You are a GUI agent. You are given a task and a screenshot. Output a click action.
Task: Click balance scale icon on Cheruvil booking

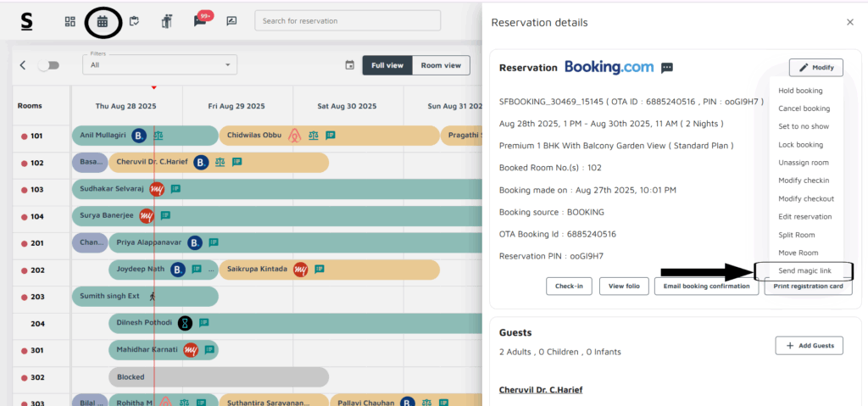point(220,162)
